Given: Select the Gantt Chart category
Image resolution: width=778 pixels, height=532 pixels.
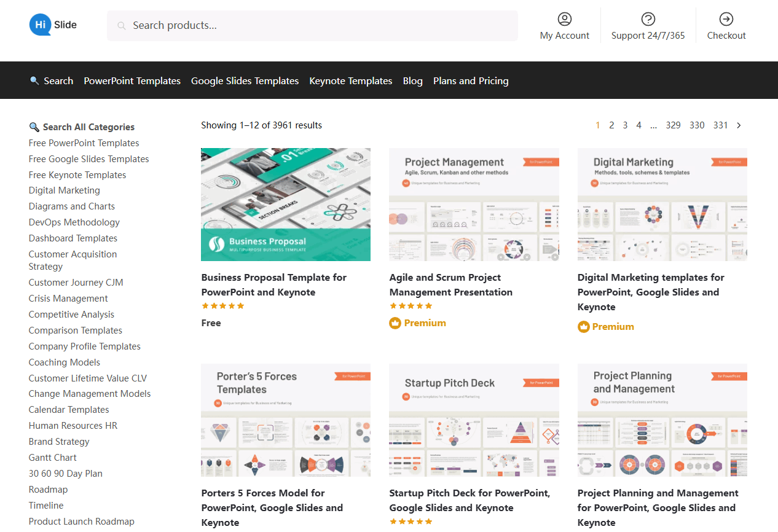Looking at the screenshot, I should click(x=53, y=458).
